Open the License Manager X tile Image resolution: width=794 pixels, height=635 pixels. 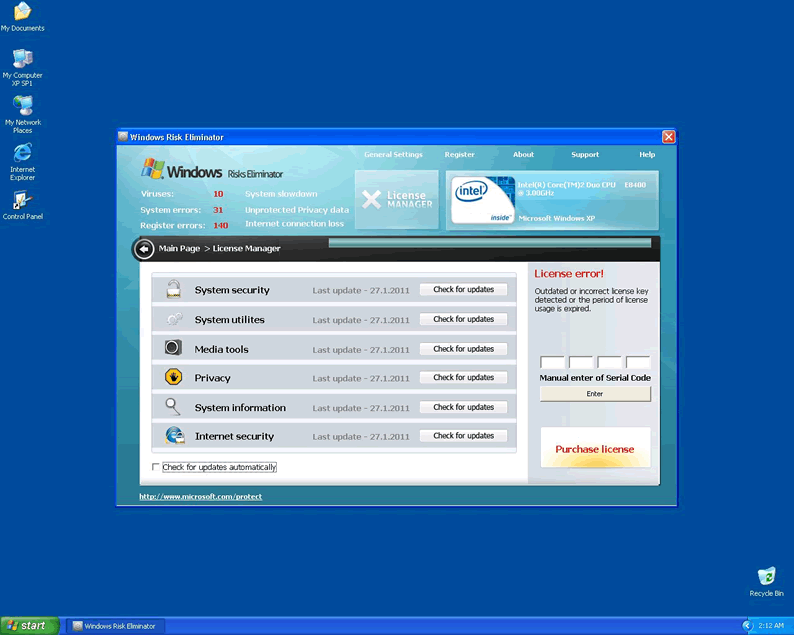pyautogui.click(x=396, y=200)
